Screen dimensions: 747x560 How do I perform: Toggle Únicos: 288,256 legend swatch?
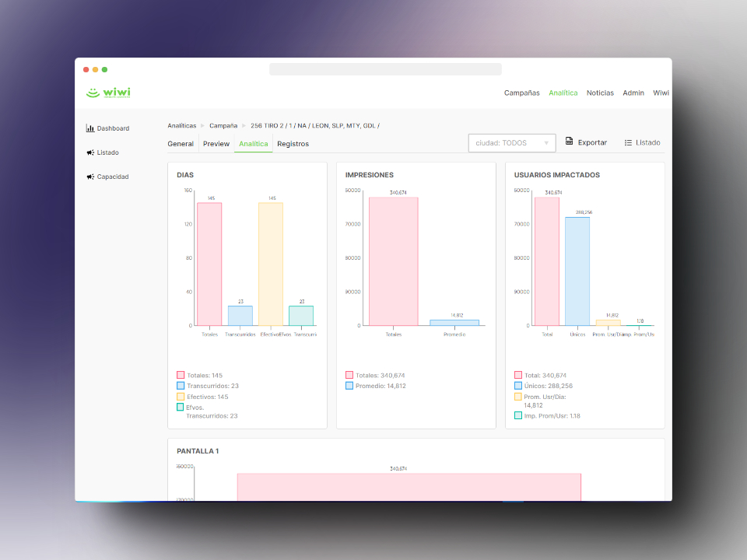pos(518,386)
